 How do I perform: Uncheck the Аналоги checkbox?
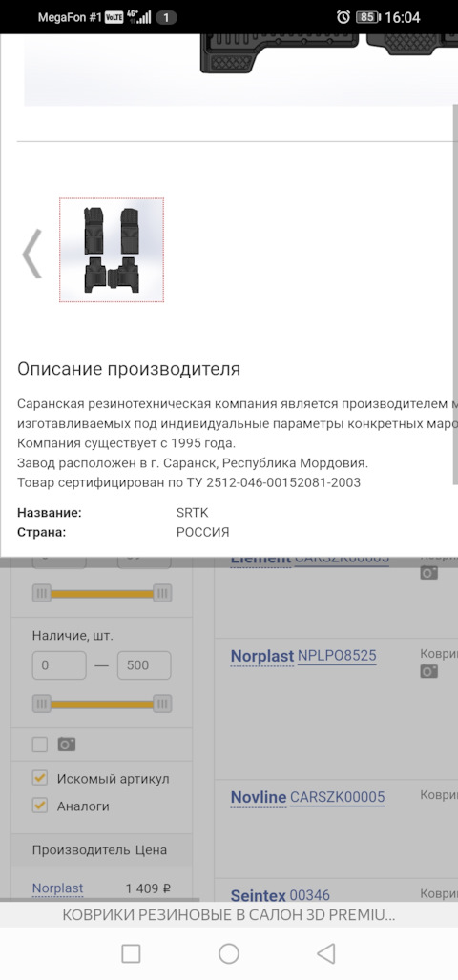click(x=40, y=806)
